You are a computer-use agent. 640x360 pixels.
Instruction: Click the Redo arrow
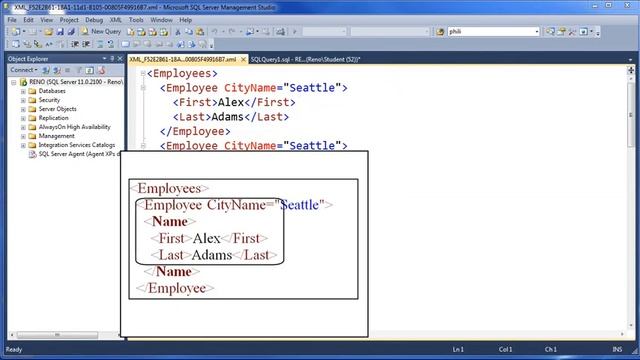coord(232,31)
